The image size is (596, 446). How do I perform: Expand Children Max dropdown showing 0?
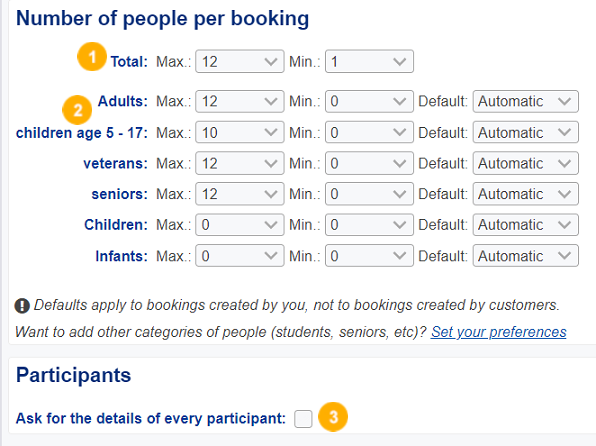click(x=239, y=225)
